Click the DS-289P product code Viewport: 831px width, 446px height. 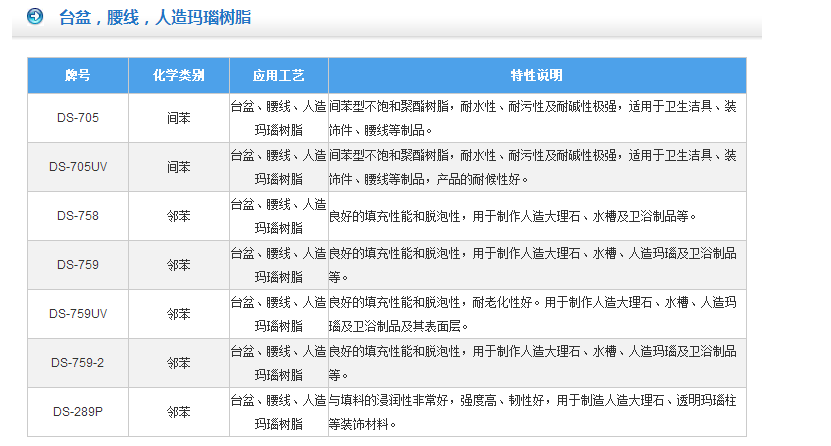click(78, 411)
